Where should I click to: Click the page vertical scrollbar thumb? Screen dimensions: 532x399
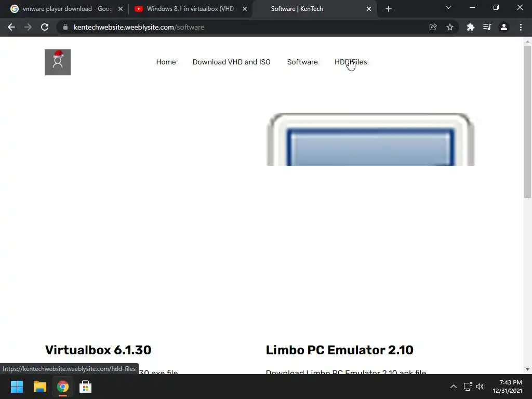[527, 122]
